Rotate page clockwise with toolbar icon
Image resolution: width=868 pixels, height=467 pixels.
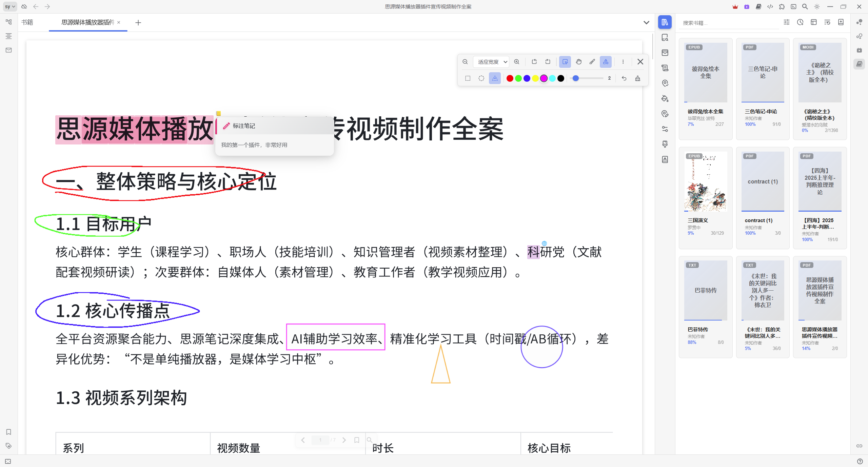[548, 62]
